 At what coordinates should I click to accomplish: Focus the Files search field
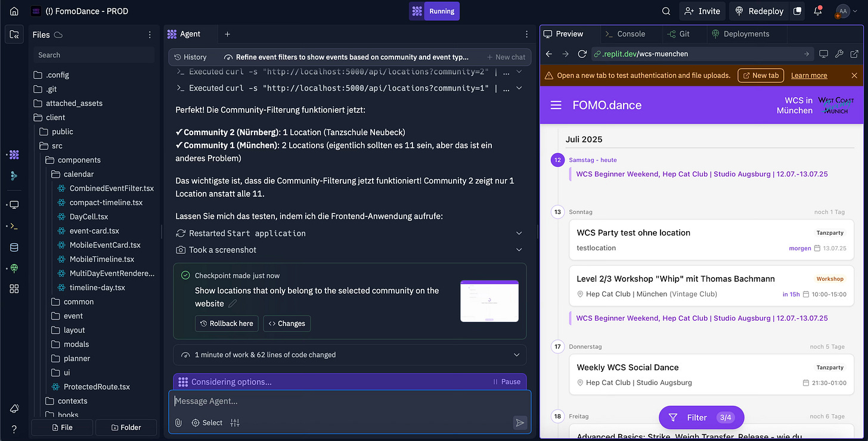point(94,55)
